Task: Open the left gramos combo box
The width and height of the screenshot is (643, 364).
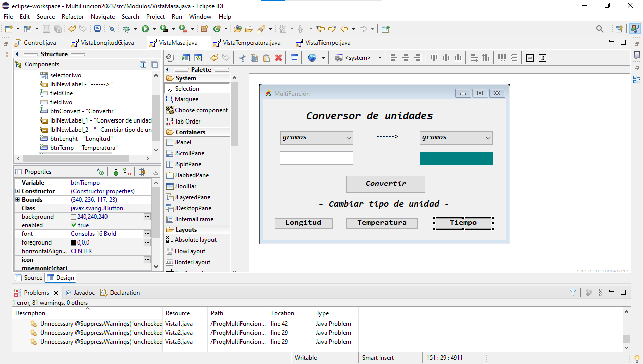Action: point(316,138)
